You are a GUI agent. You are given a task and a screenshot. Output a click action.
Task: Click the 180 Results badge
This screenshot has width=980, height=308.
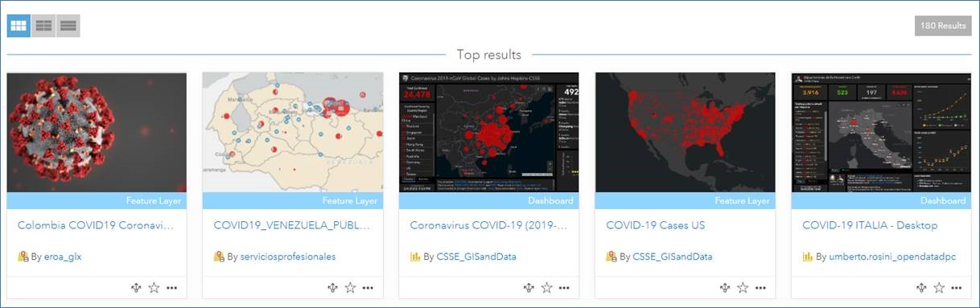click(943, 26)
